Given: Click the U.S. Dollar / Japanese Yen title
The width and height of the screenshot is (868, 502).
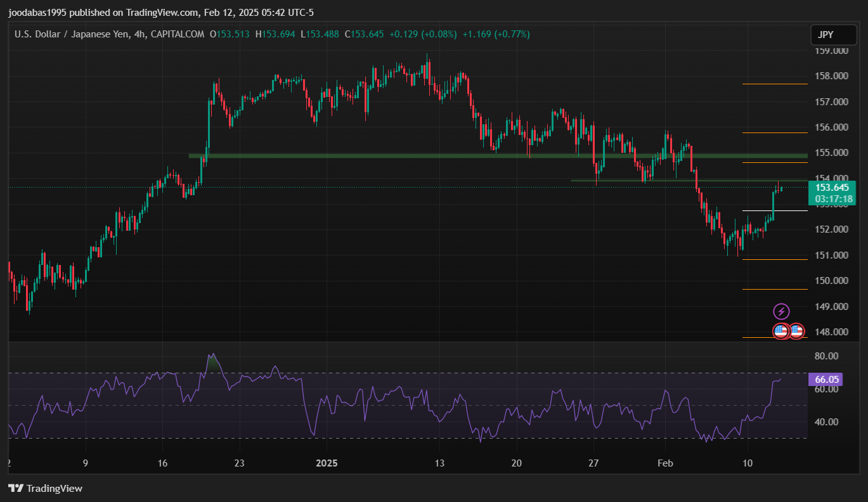Looking at the screenshot, I should coord(72,34).
